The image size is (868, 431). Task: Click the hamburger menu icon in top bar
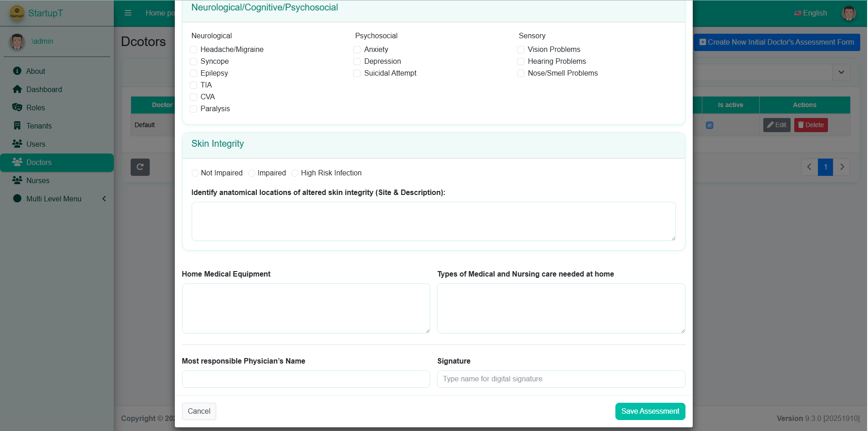click(128, 13)
